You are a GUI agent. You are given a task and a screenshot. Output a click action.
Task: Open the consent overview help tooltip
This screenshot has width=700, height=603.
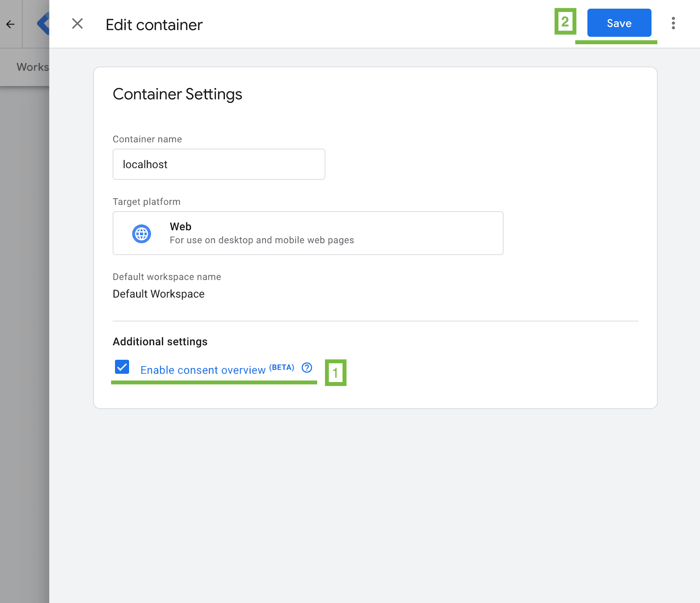click(307, 368)
